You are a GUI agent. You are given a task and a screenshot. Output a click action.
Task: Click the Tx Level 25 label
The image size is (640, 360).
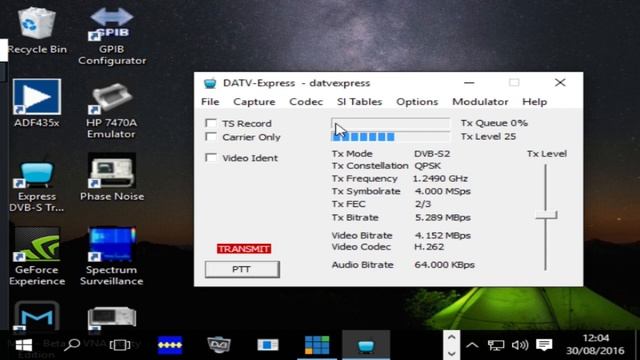click(x=488, y=136)
